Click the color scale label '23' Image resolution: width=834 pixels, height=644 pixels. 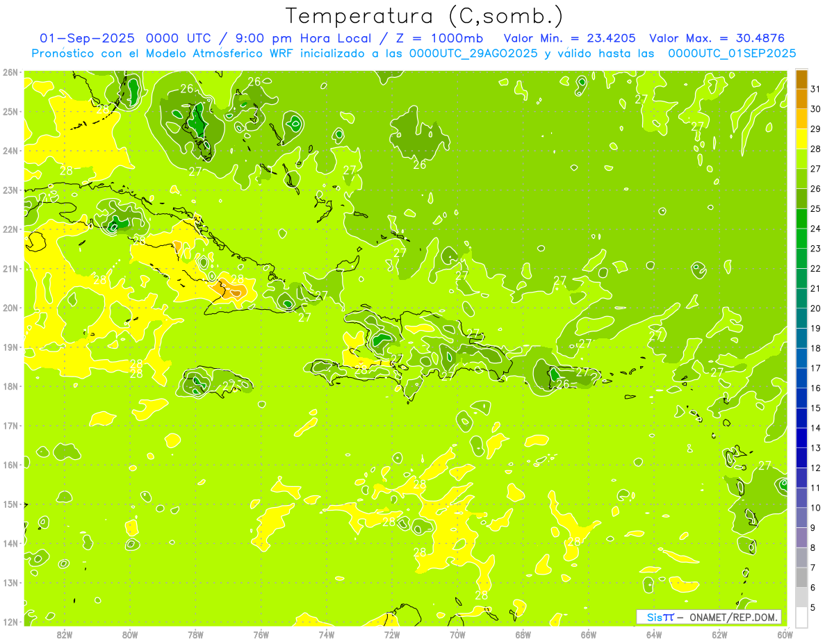[x=815, y=249]
